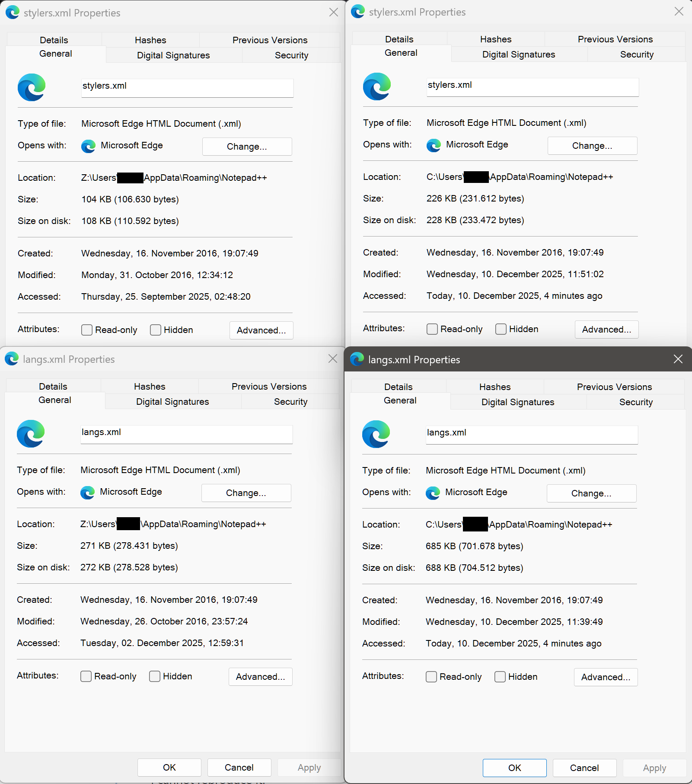
Task: View Previous Versions of langs.xml
Action: (x=269, y=386)
